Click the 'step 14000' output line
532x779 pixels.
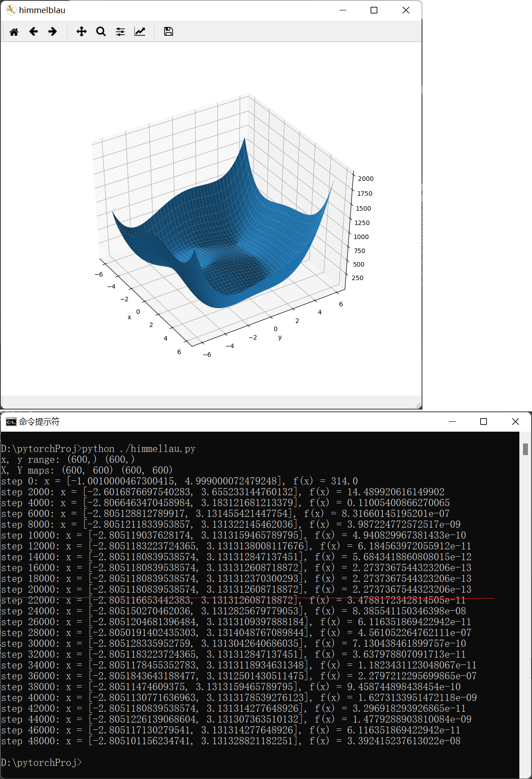[236, 557]
